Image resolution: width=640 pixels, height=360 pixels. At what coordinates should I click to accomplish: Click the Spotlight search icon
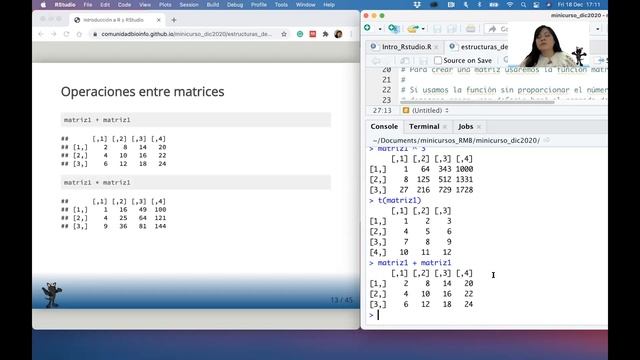pos(523,5)
